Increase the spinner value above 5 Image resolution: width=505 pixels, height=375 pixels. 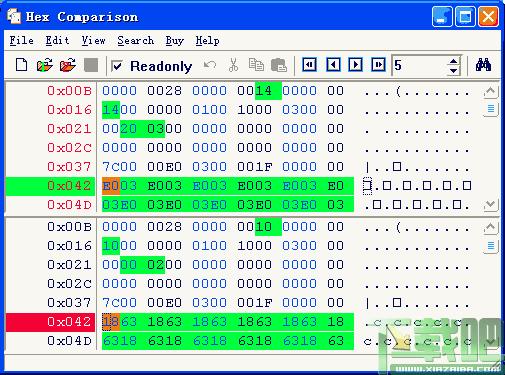[453, 61]
